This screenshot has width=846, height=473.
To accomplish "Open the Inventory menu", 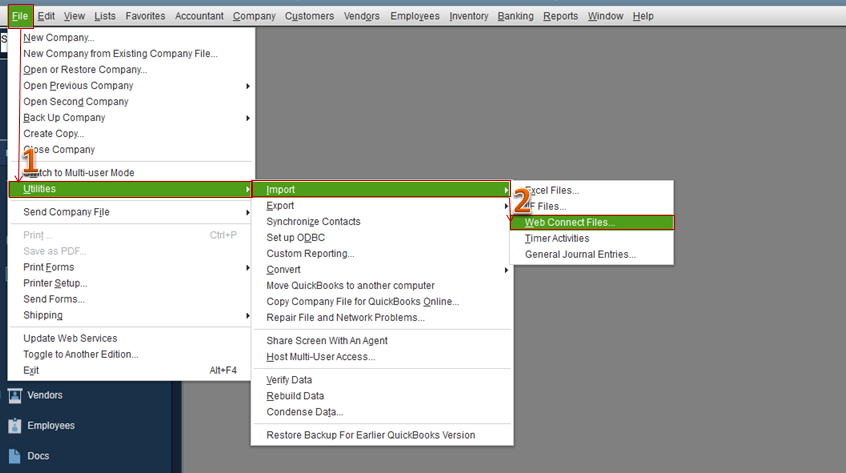I will tap(468, 16).
